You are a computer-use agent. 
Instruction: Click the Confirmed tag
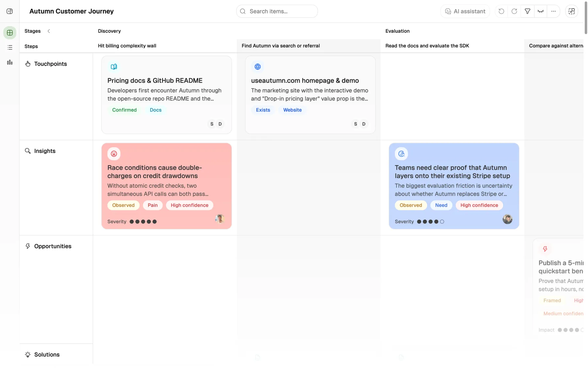click(x=124, y=110)
